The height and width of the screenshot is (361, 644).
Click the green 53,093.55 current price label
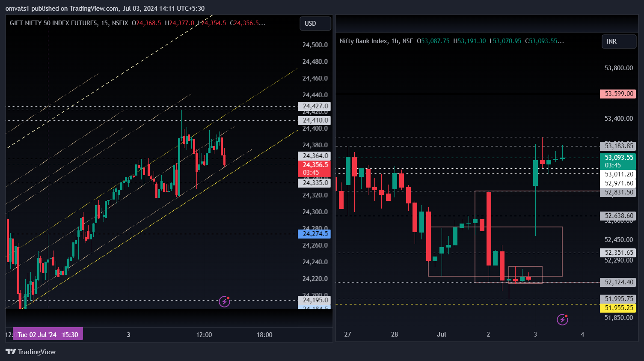tap(618, 161)
